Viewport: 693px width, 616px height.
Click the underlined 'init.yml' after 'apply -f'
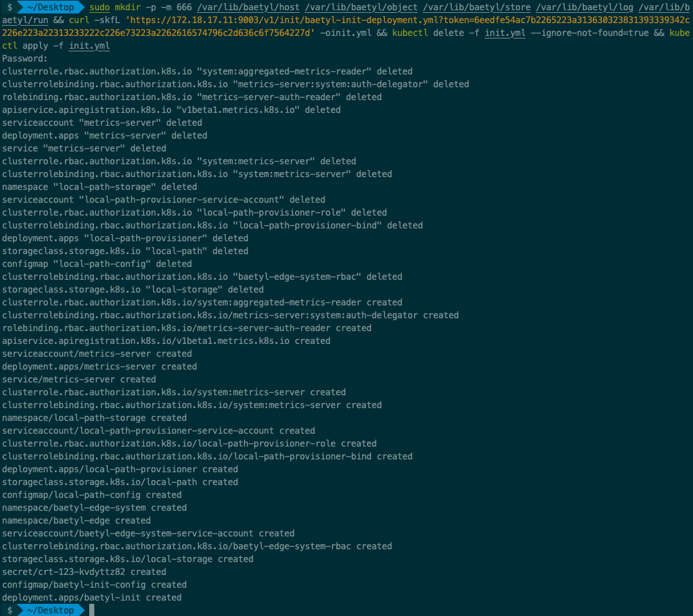pos(89,46)
